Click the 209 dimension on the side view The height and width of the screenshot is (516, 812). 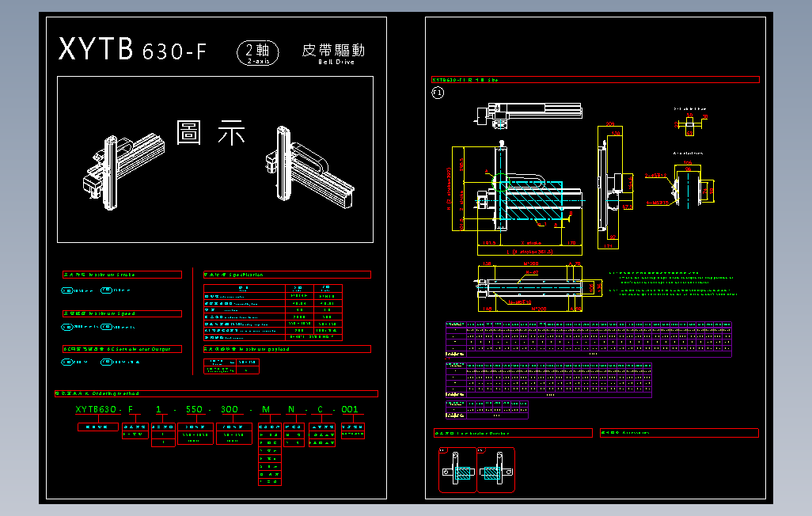[610, 124]
